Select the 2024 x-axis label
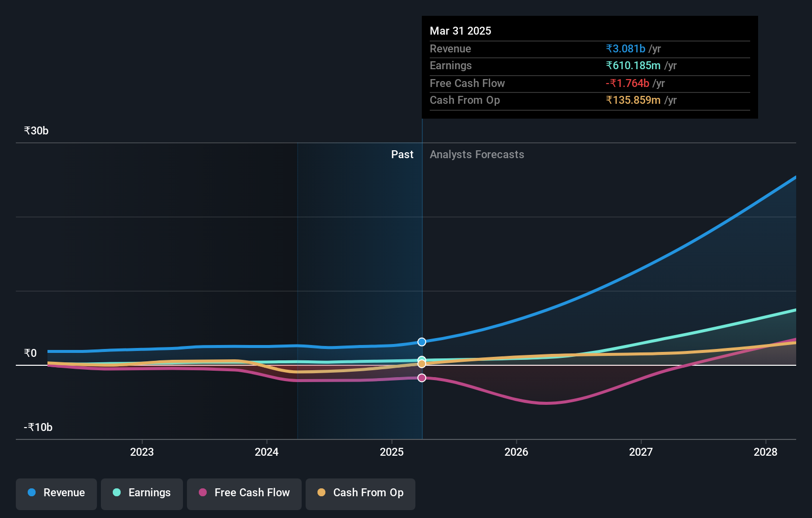The width and height of the screenshot is (812, 518). point(267,452)
